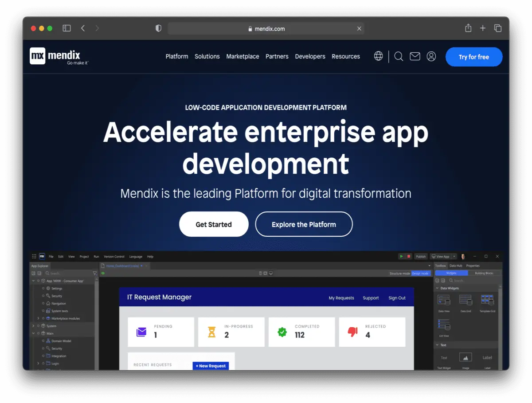
Task: Expand the Marketplace modules tree node
Action: pos(38,318)
